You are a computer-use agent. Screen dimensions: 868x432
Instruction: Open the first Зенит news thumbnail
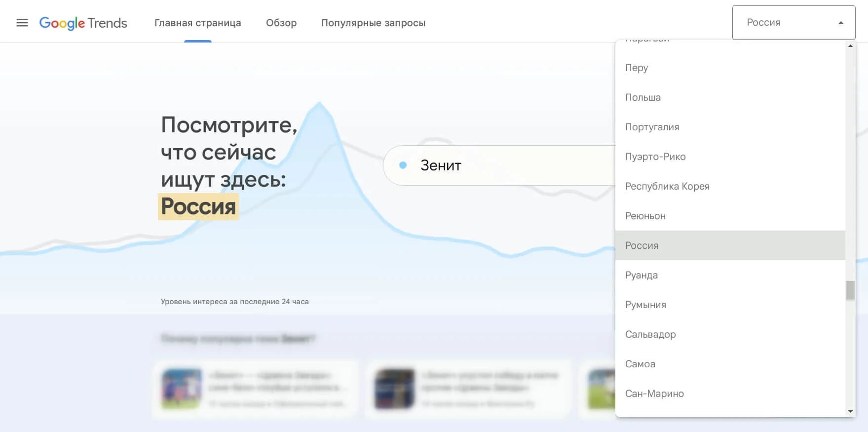(x=182, y=389)
